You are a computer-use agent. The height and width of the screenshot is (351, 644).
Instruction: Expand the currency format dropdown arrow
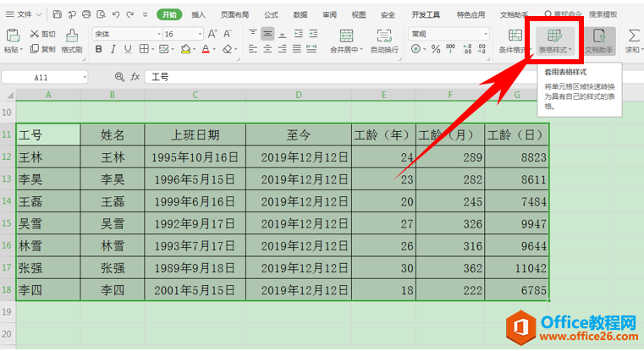425,50
